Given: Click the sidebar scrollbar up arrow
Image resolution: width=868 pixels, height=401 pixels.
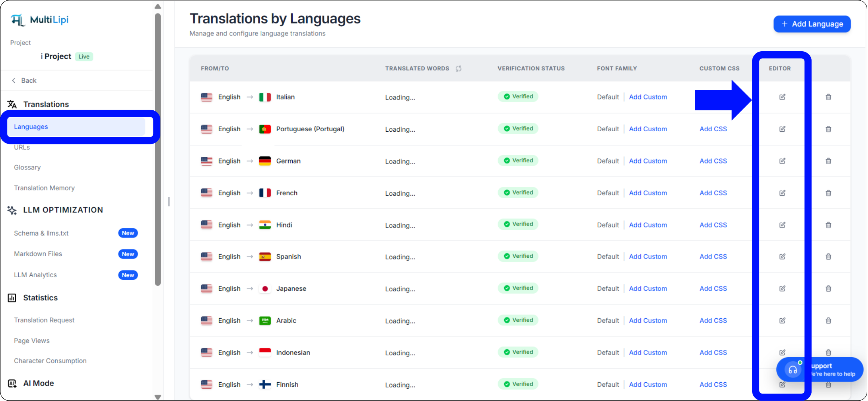Looking at the screenshot, I should (158, 6).
